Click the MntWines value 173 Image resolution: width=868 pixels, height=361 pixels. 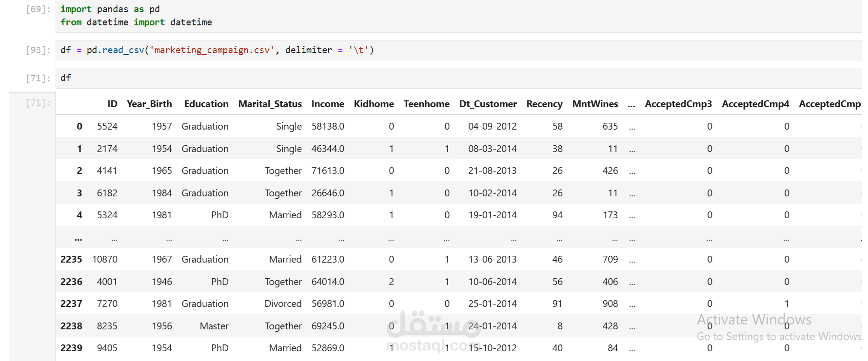pyautogui.click(x=610, y=215)
